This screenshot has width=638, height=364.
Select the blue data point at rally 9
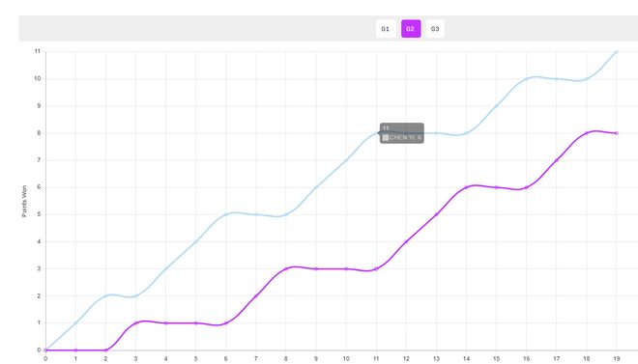pyautogui.click(x=316, y=187)
